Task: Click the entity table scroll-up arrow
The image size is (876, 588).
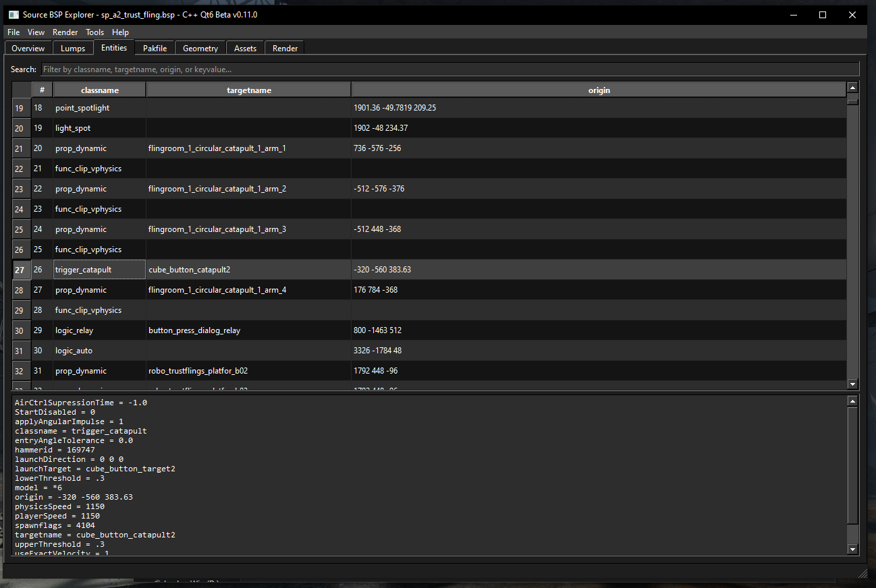Action: tap(853, 88)
